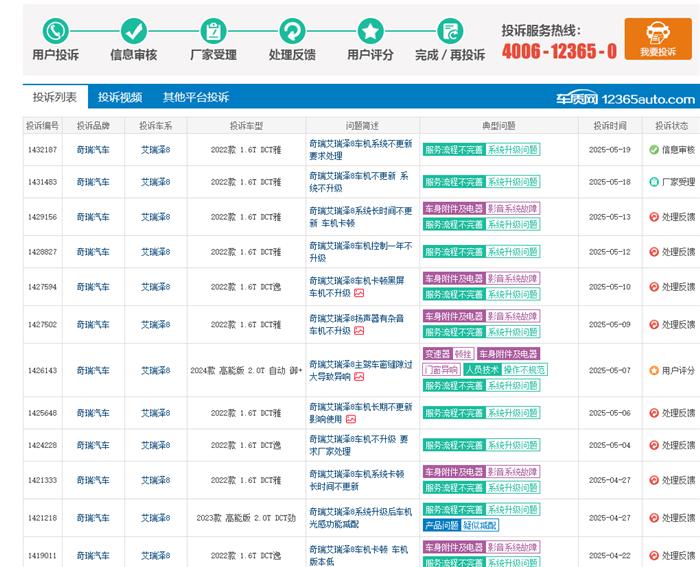This screenshot has width=700, height=567.
Task: Click 处理反馈 status icon for complaint 1425648
Action: [654, 413]
